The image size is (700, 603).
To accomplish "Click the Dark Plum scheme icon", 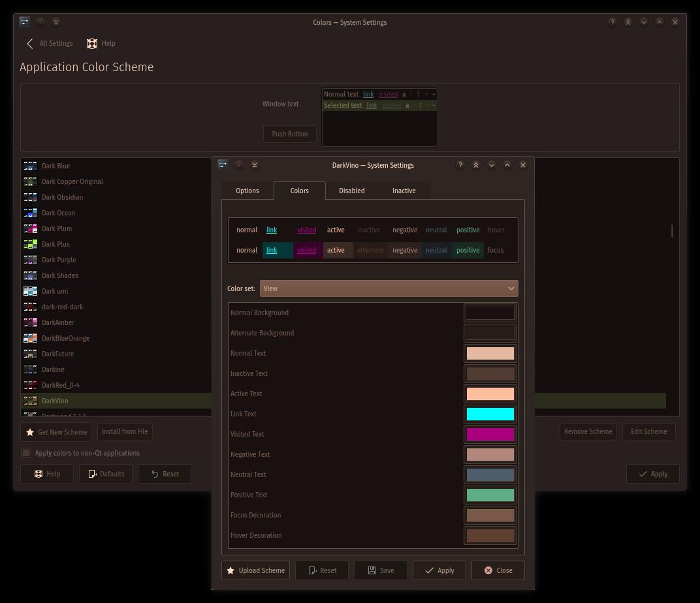I will click(x=30, y=228).
